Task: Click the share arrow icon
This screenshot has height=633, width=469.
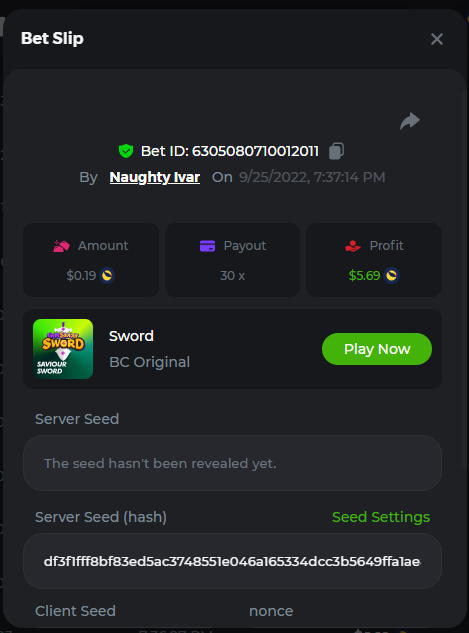Action: [410, 121]
